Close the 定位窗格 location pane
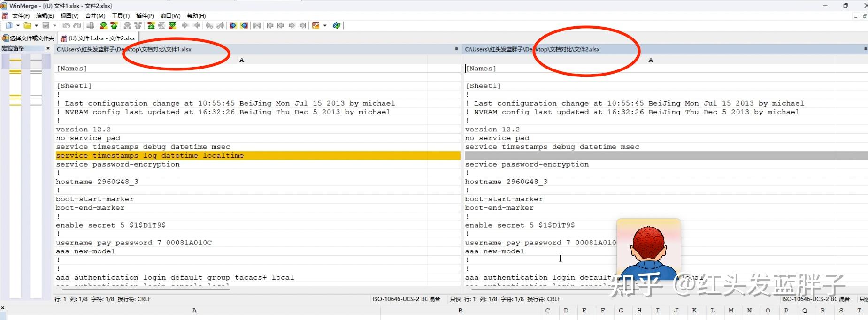Image resolution: width=868 pixels, height=320 pixels. click(x=48, y=48)
